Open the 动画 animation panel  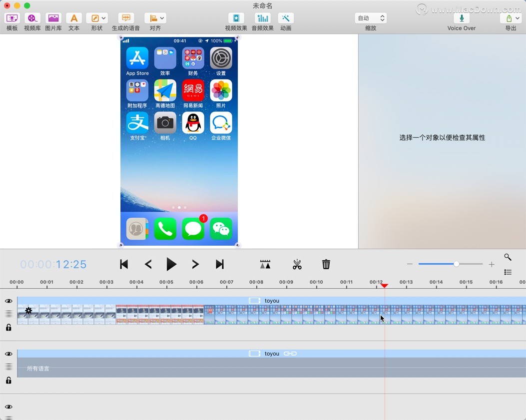(286, 18)
